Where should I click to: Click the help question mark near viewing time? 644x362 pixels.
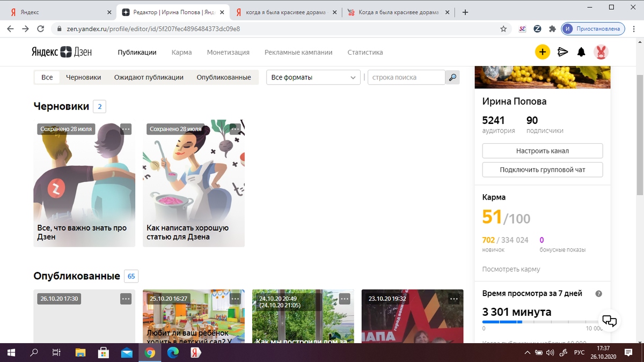(x=599, y=294)
